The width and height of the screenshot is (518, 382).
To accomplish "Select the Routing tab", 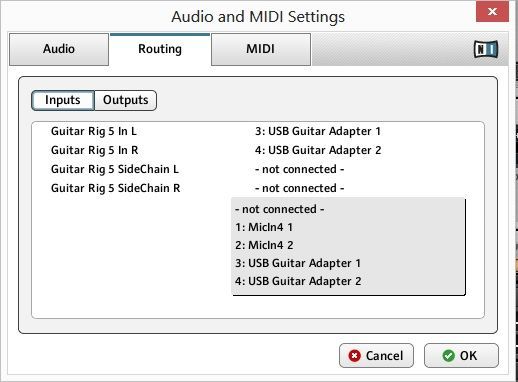I will (x=160, y=49).
